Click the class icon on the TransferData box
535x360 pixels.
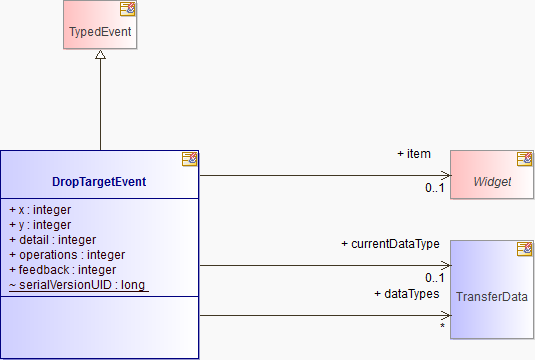point(524,249)
